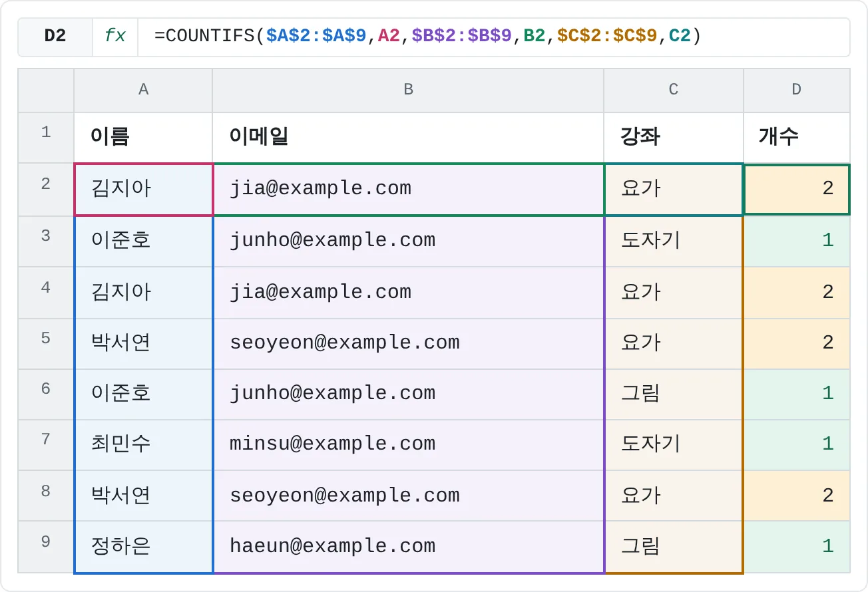The height and width of the screenshot is (592, 868).
Task: Select row 6 header
Action: (46, 394)
